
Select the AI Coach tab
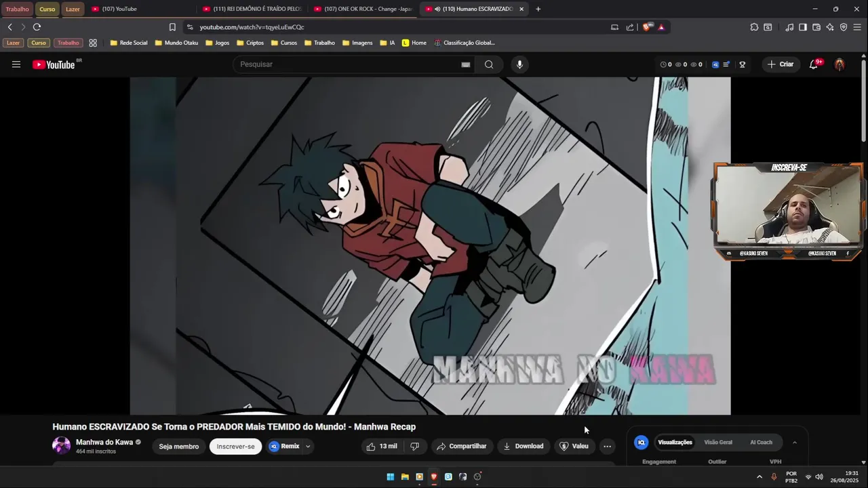[761, 443]
